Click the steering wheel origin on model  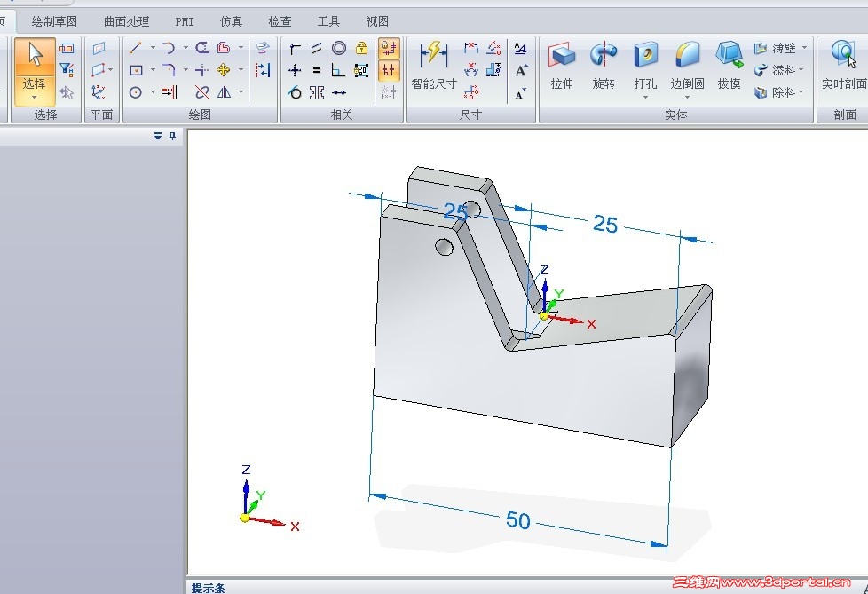(x=543, y=315)
